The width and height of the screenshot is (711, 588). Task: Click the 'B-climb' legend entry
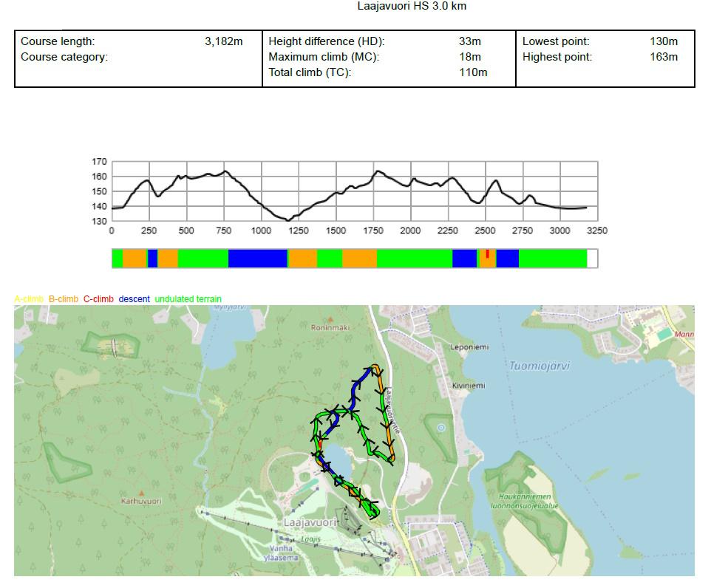pos(64,299)
